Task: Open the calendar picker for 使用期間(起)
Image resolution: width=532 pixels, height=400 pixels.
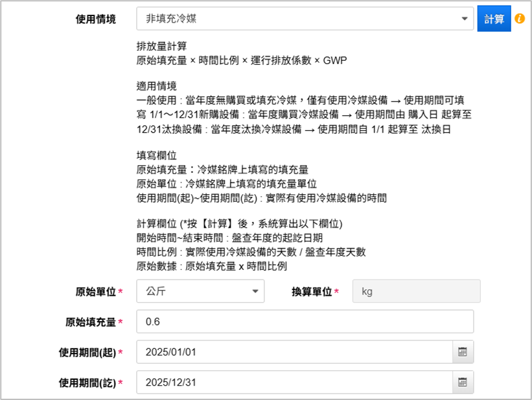Action: pos(463,352)
